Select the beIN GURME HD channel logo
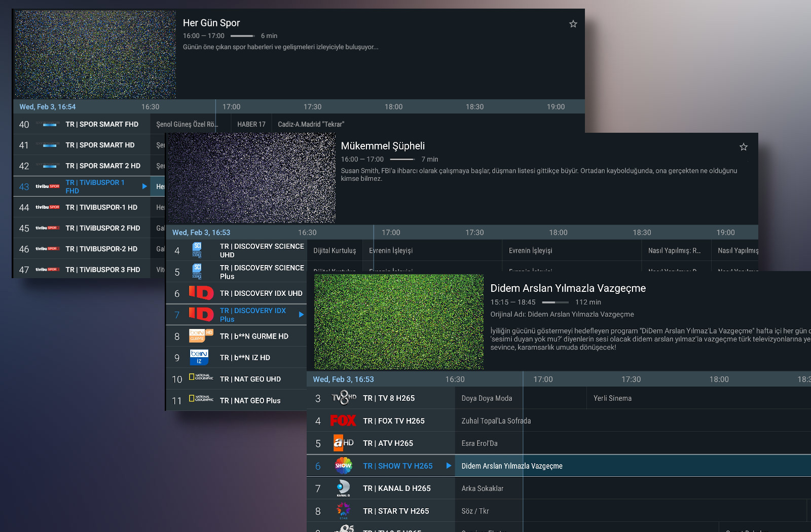This screenshot has width=811, height=532. 201,335
